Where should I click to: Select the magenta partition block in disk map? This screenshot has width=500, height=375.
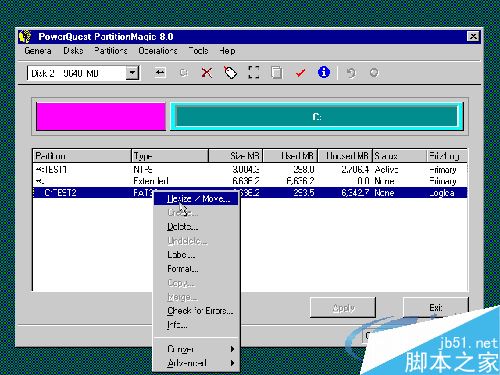tap(101, 116)
